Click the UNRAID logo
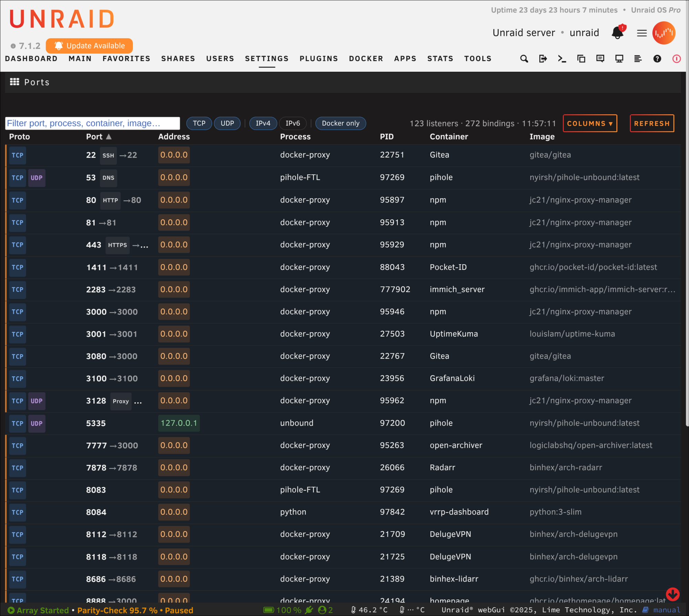689x616 pixels. point(62,19)
